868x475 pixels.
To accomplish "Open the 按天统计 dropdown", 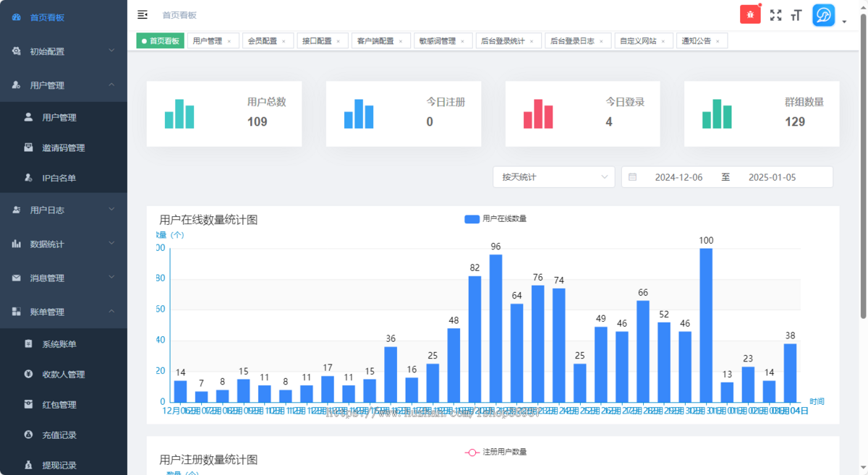I will [554, 177].
